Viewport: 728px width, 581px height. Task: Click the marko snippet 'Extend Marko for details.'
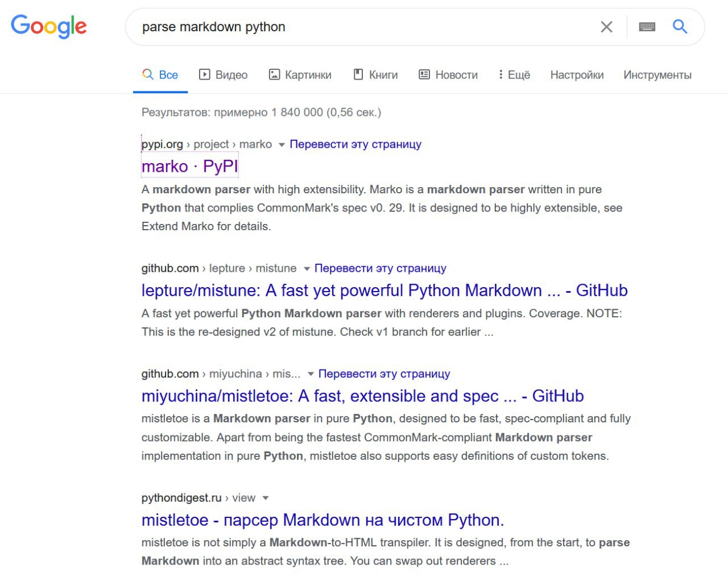(206, 226)
